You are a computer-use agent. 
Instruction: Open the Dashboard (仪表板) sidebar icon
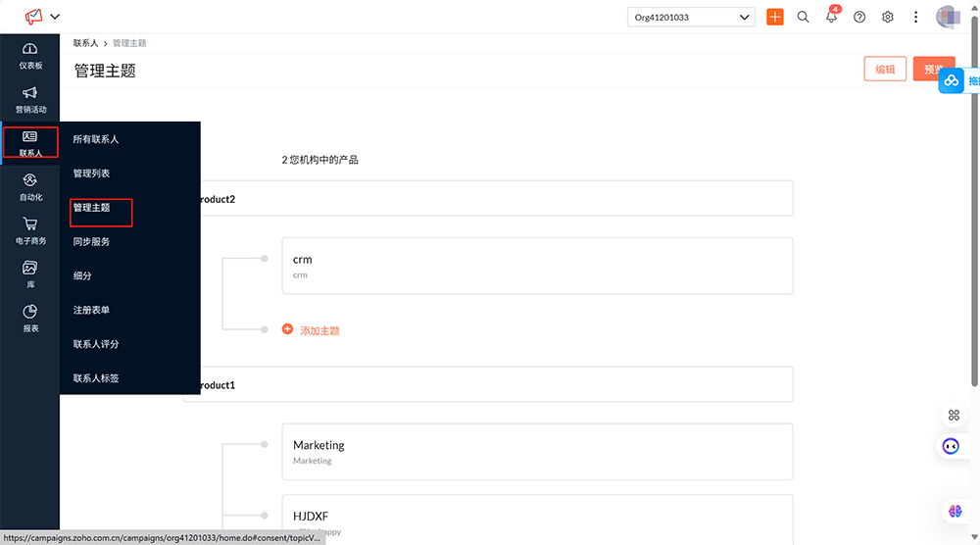(29, 56)
